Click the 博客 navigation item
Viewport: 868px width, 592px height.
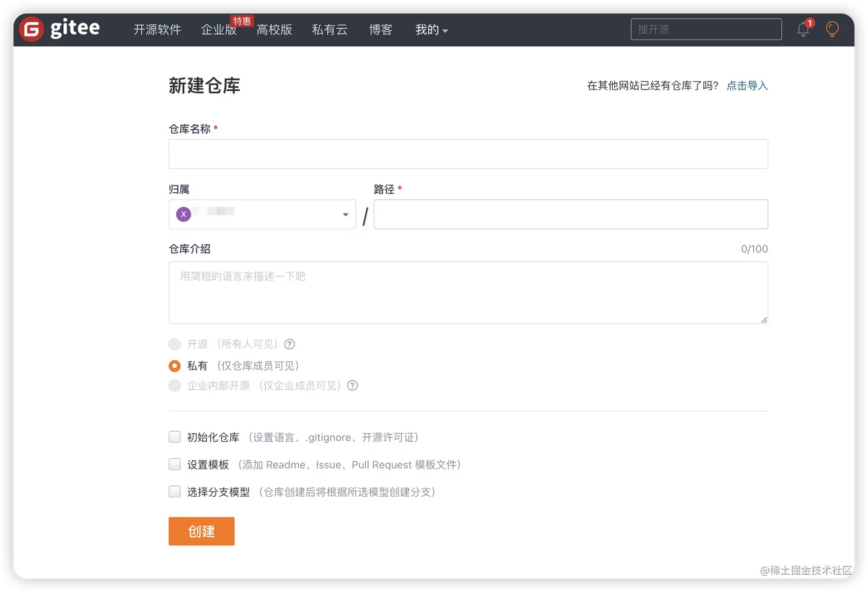point(381,30)
